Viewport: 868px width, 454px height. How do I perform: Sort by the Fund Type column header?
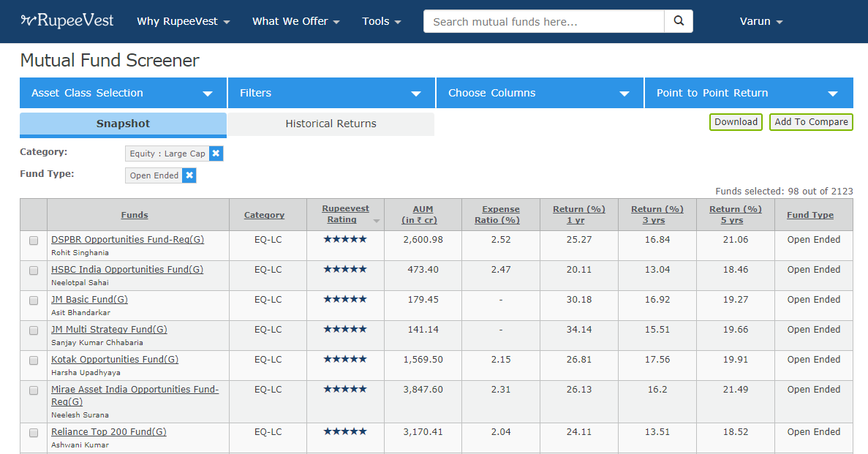coord(810,215)
